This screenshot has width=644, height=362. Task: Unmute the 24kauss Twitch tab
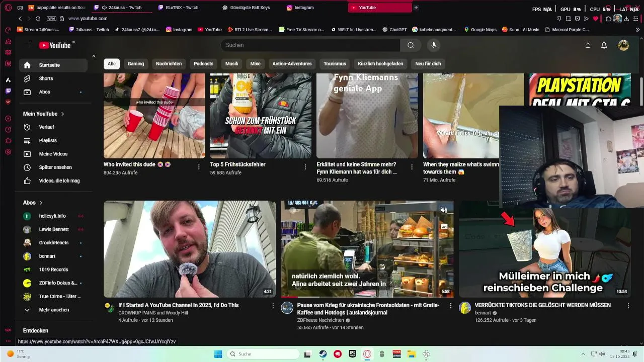tap(104, 8)
